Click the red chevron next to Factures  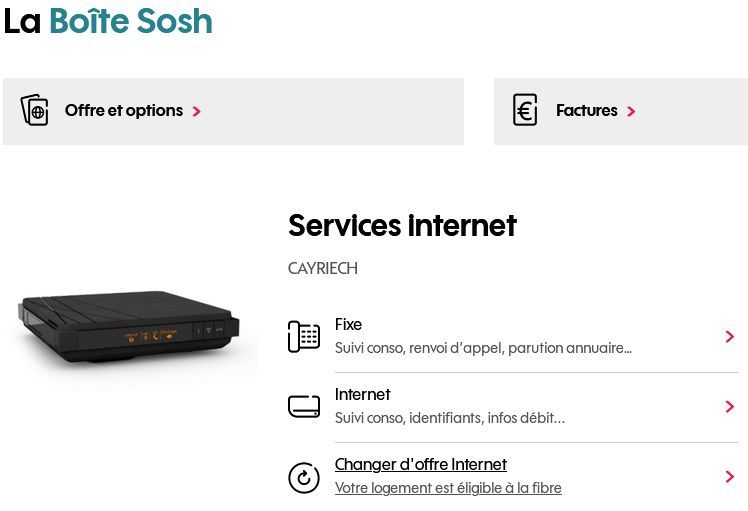pos(631,111)
